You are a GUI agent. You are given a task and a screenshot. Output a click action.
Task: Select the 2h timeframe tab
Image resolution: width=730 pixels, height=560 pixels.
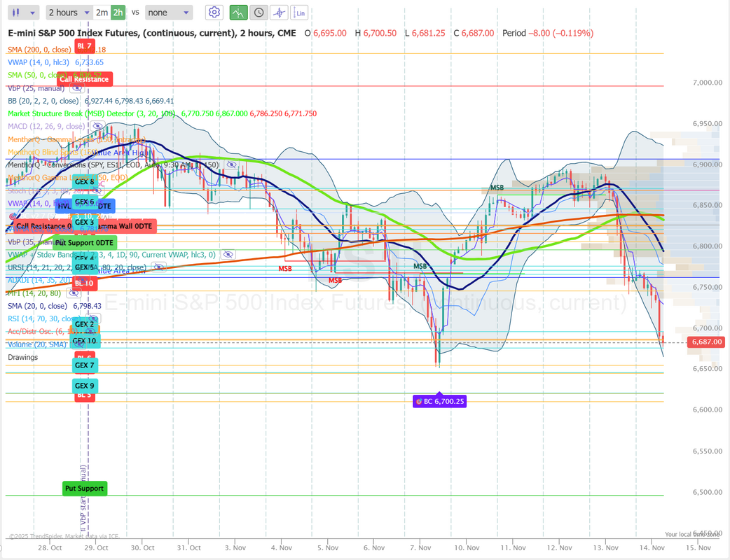pos(118,13)
